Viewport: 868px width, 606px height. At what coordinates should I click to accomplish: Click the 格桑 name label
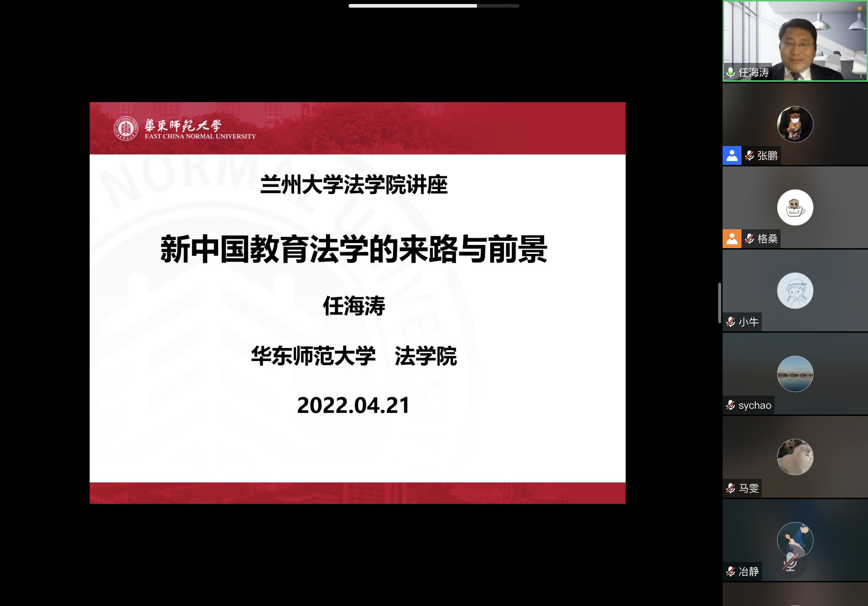[767, 238]
